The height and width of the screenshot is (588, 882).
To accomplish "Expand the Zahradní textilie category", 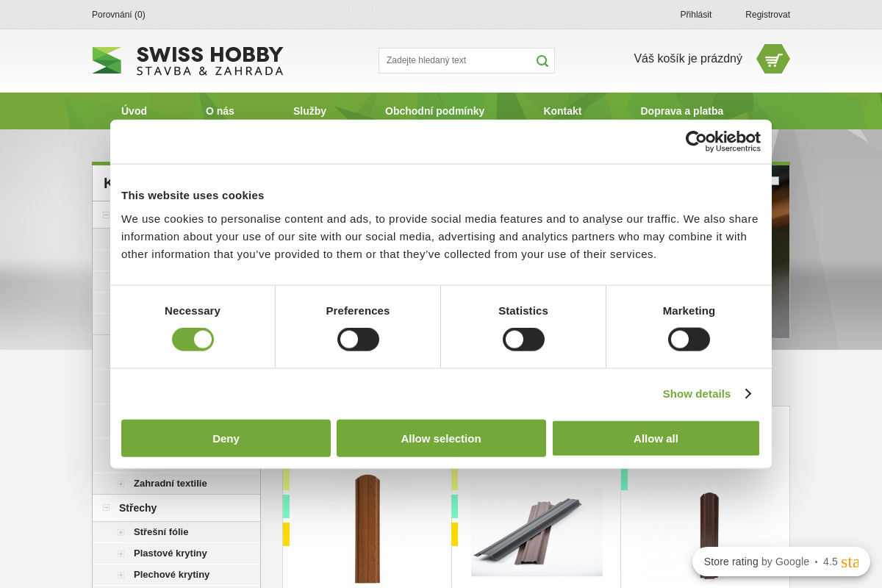I will (122, 483).
